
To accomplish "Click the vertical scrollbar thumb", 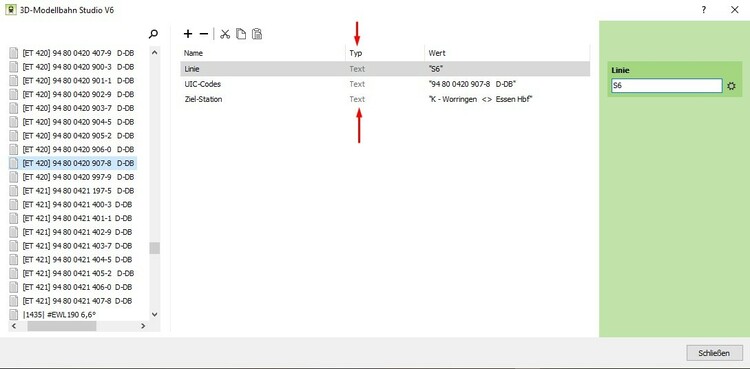I will point(154,247).
